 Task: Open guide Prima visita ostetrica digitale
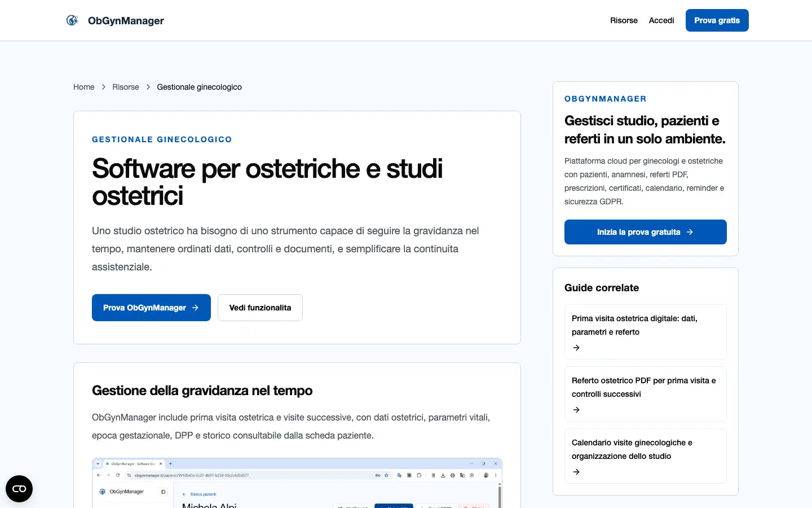pyautogui.click(x=646, y=332)
